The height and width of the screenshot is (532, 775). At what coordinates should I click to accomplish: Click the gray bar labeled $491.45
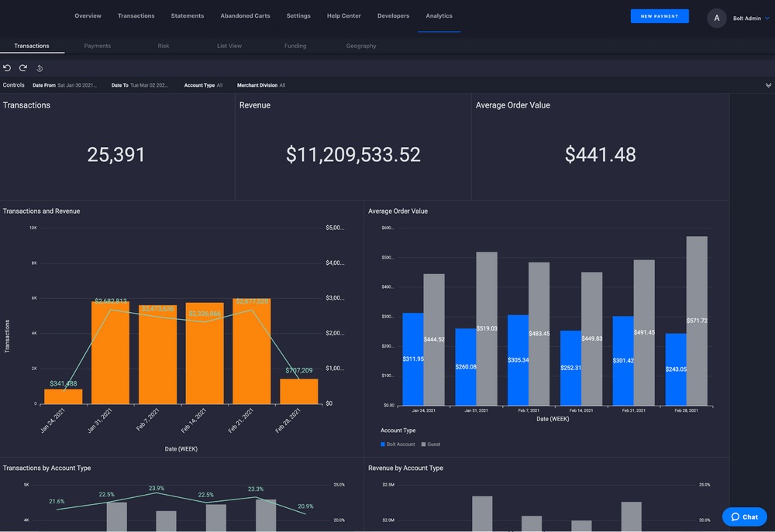[644, 333]
